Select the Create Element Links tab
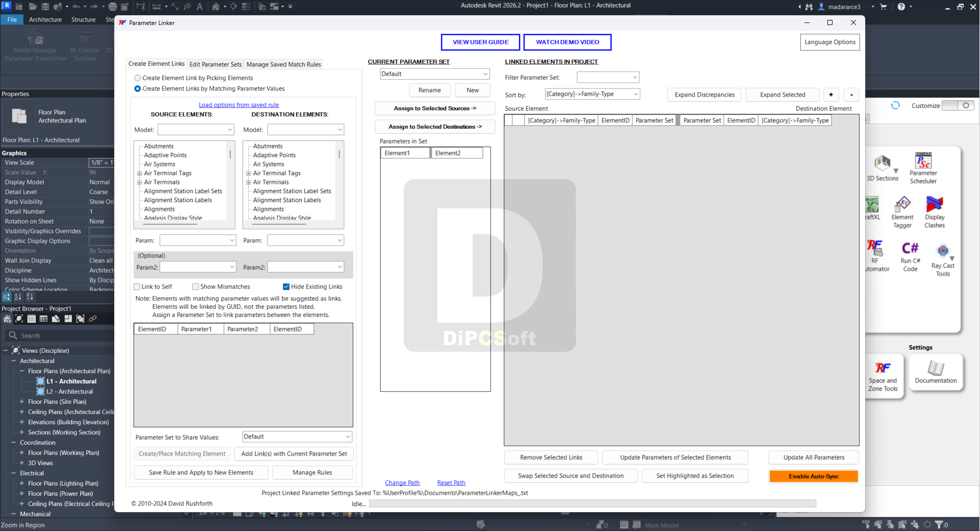This screenshot has width=980, height=531. point(157,64)
